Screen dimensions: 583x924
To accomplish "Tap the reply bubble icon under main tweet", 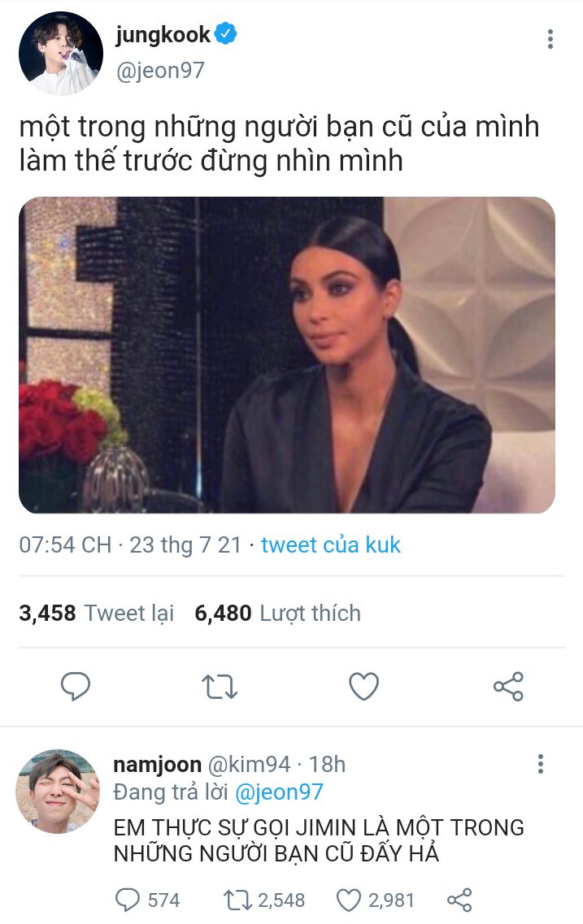I will pos(76,686).
